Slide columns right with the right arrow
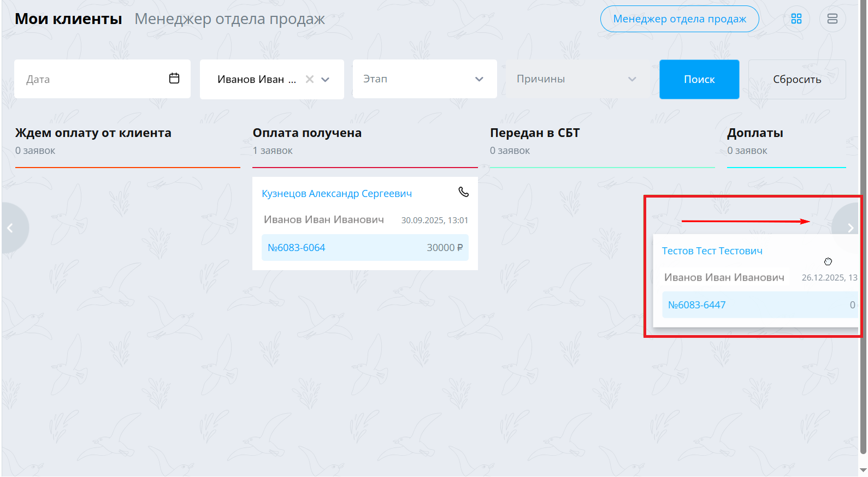Viewport: 868px width, 477px height. (849, 228)
